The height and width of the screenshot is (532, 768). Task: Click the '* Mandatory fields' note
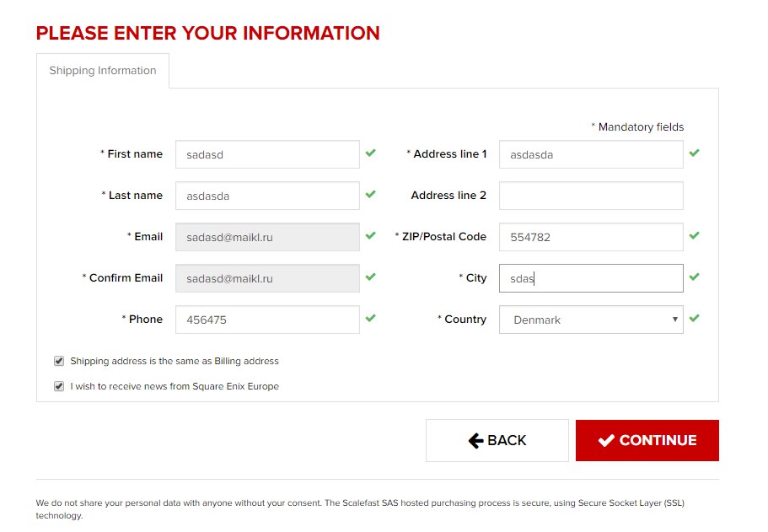[637, 126]
